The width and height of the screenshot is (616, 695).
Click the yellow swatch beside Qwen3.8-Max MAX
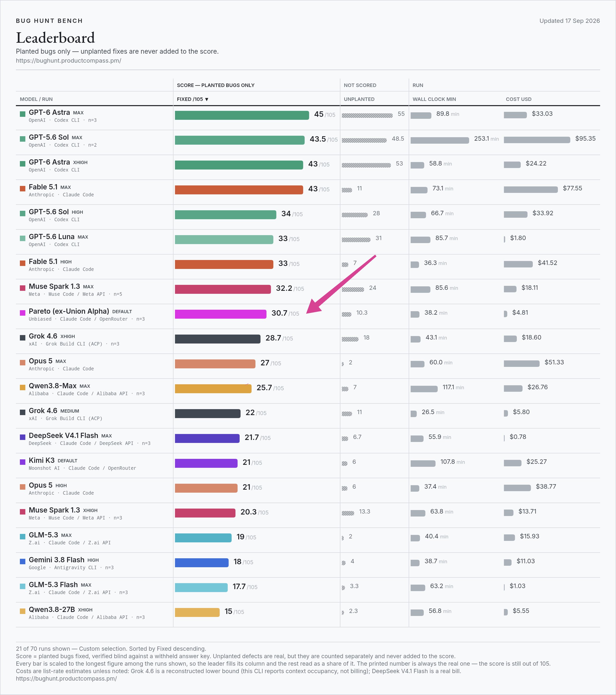pos(22,387)
